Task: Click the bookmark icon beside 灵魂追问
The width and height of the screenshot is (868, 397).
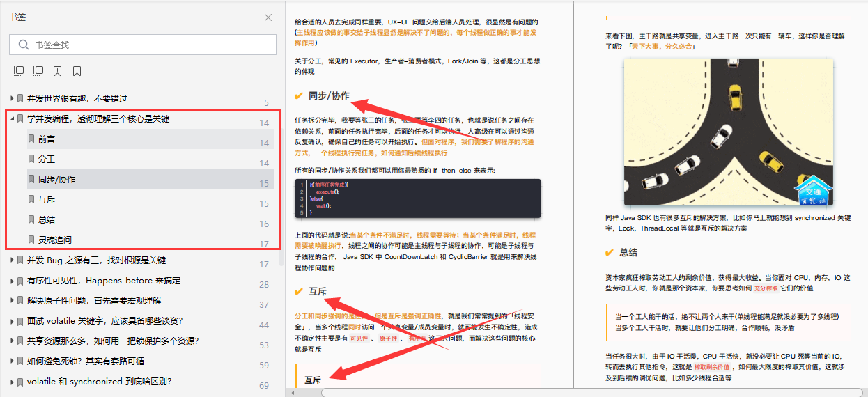Action: [x=31, y=240]
